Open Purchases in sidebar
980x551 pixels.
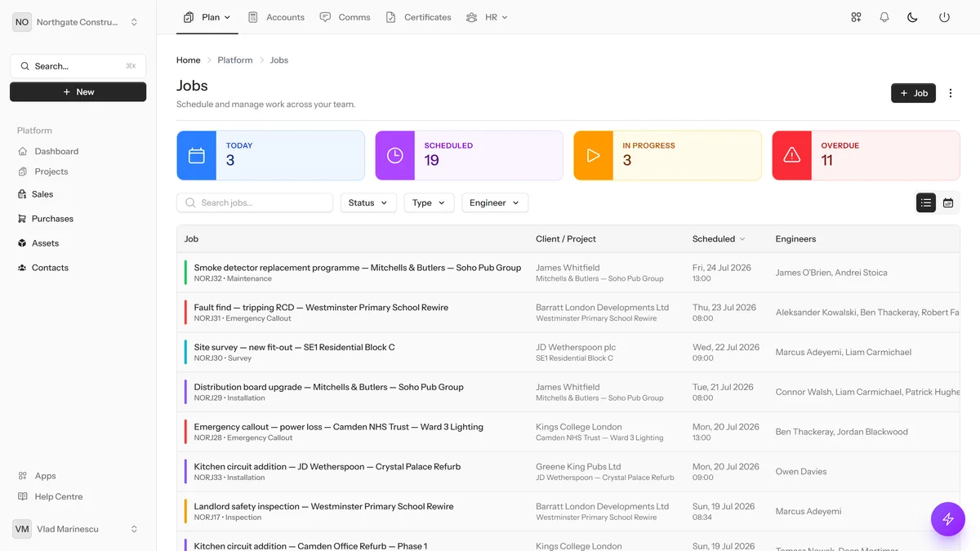click(52, 219)
